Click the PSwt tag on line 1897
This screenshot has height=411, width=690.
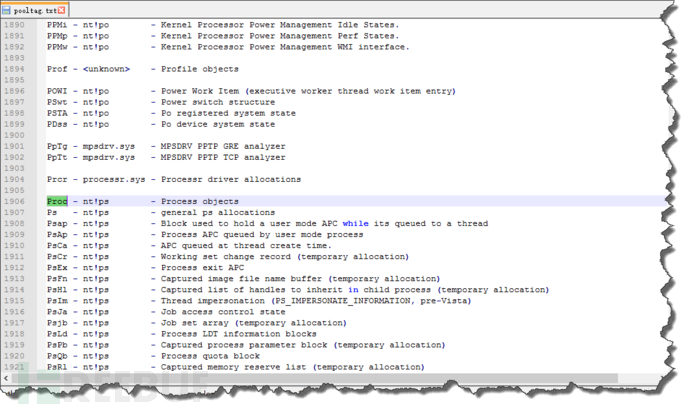tap(57, 102)
